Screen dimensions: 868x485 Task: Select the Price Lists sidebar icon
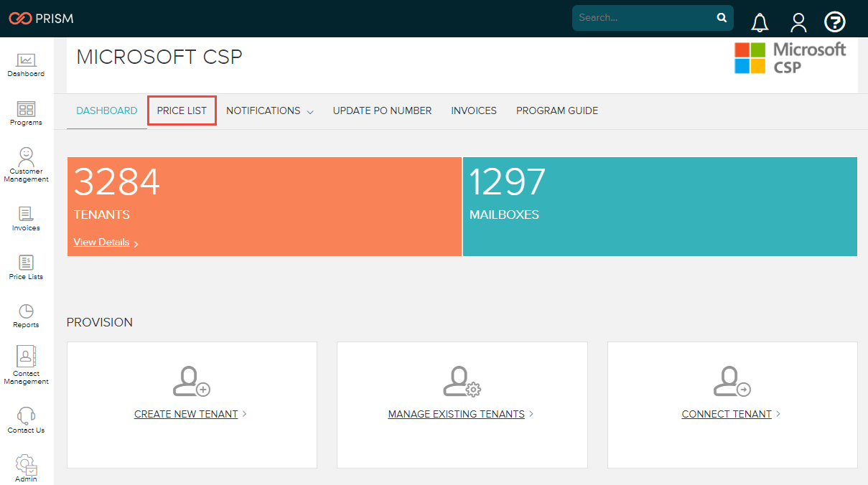[x=27, y=267]
